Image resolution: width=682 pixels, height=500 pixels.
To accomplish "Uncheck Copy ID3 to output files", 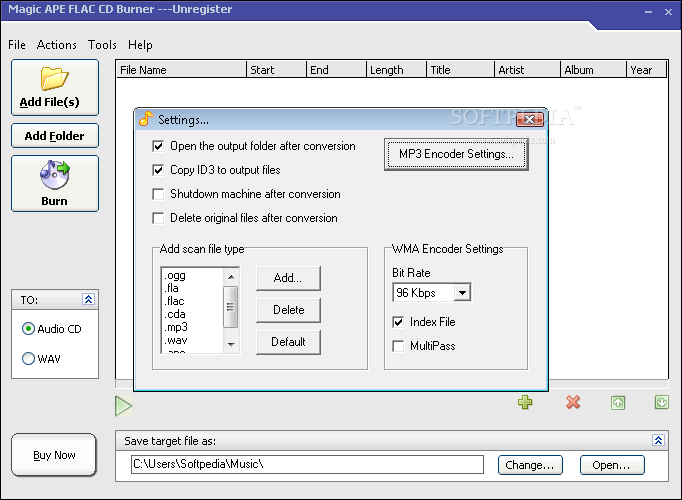I will click(158, 170).
